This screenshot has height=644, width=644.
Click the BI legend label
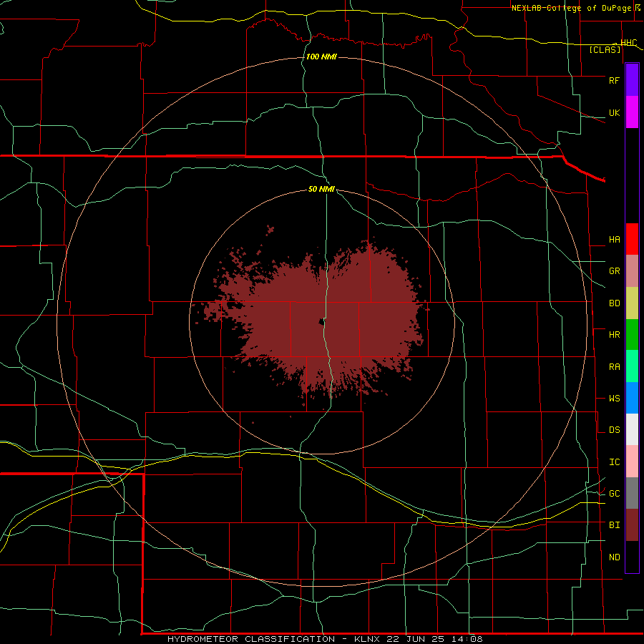[x=614, y=525]
